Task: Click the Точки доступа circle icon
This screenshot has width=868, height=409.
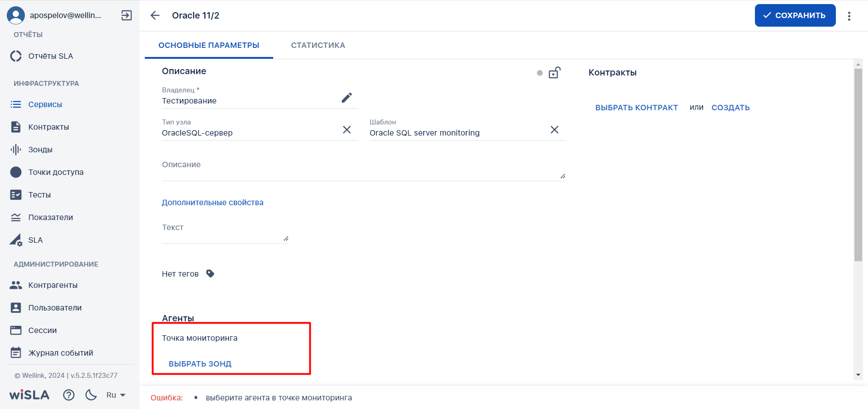Action: tap(16, 172)
